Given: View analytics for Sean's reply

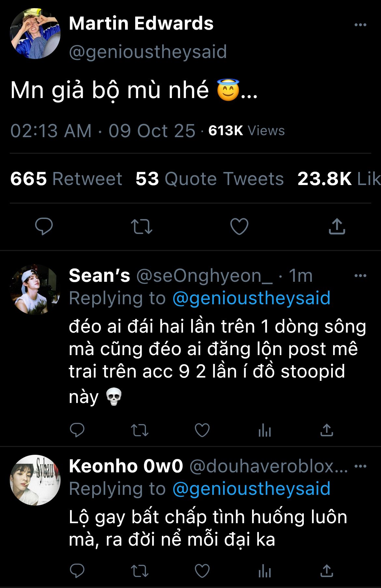Looking at the screenshot, I should [264, 430].
